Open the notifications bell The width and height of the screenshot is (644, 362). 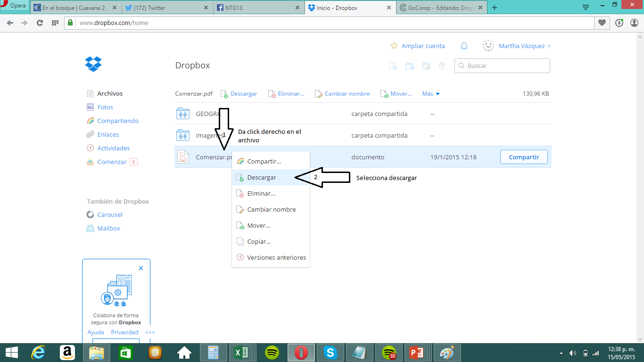click(x=464, y=46)
